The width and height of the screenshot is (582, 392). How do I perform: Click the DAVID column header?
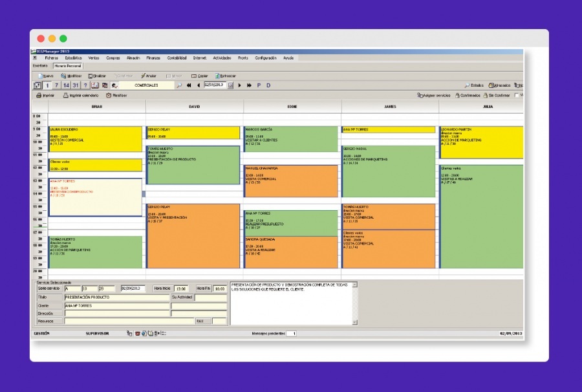(x=195, y=107)
